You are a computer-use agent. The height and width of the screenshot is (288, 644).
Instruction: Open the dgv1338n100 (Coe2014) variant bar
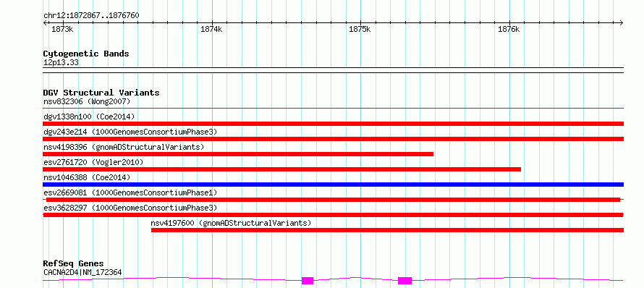coord(334,124)
